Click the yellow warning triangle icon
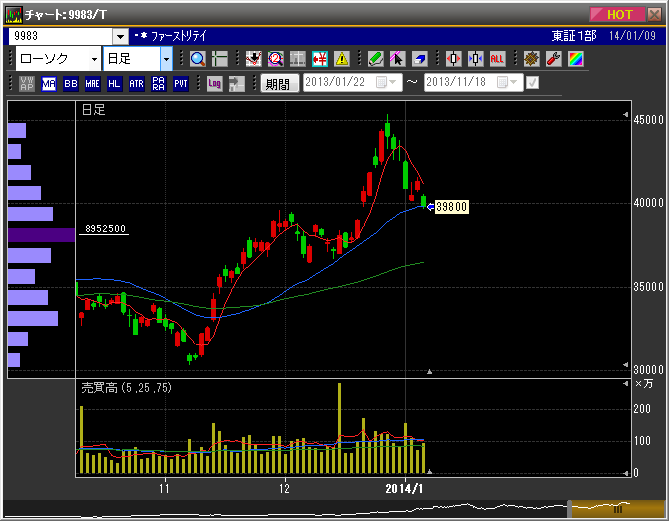Viewport: 669px width, 521px height. pos(342,58)
